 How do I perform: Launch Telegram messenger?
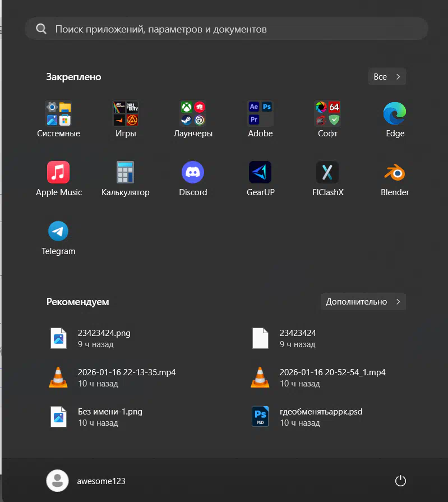(58, 232)
